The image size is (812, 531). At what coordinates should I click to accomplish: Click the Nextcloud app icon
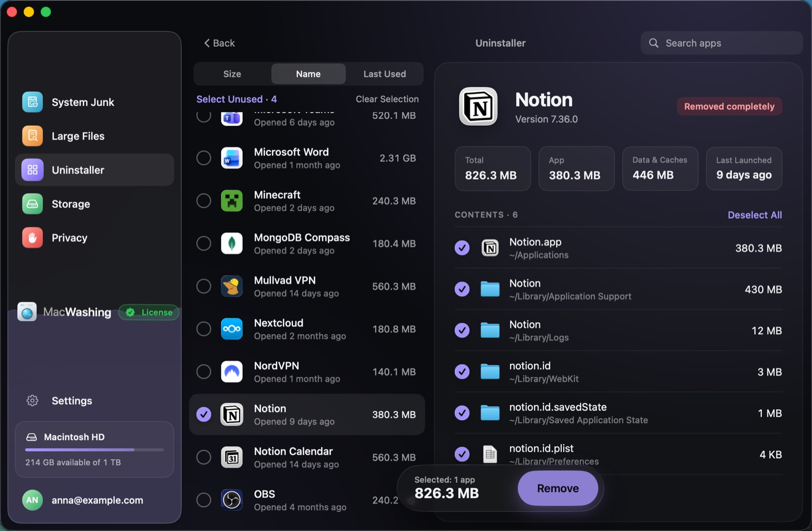(x=232, y=329)
